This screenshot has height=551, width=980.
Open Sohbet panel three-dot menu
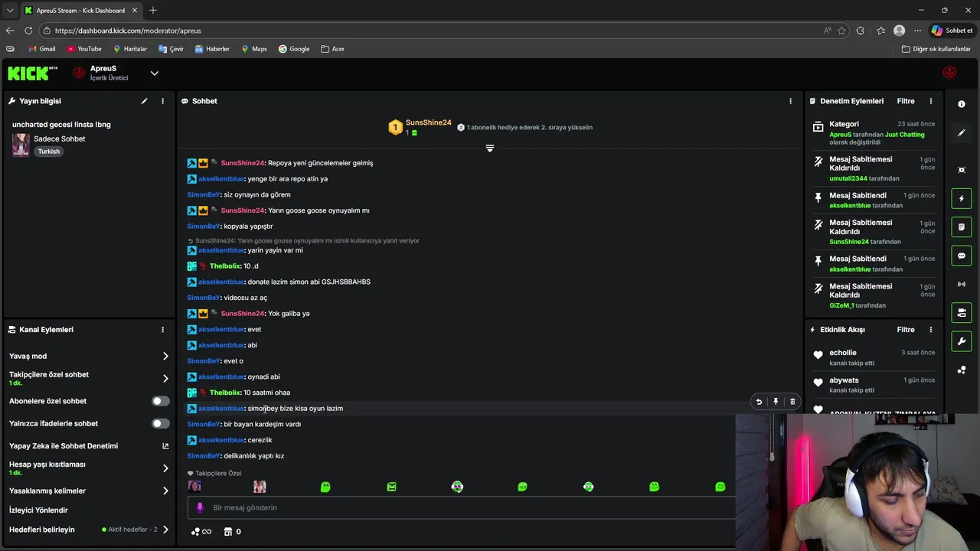tap(790, 101)
